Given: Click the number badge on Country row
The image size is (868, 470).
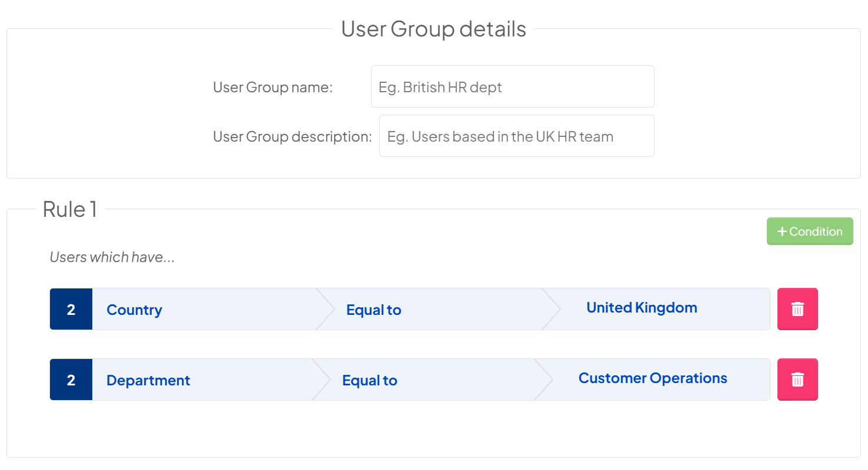Looking at the screenshot, I should (x=71, y=309).
